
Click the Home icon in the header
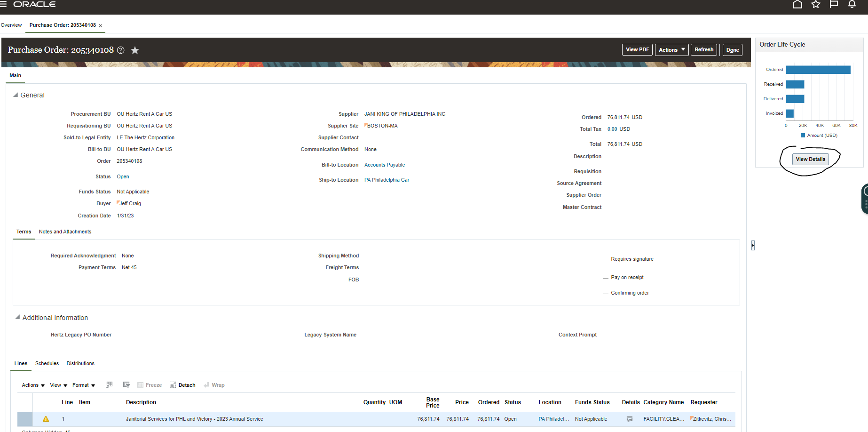point(797,4)
